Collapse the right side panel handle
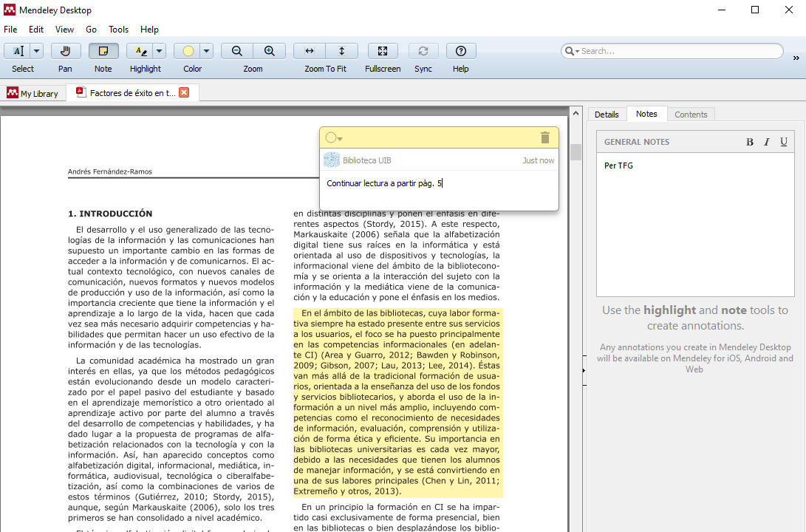Screen dimensions: 806x532 [584, 370]
